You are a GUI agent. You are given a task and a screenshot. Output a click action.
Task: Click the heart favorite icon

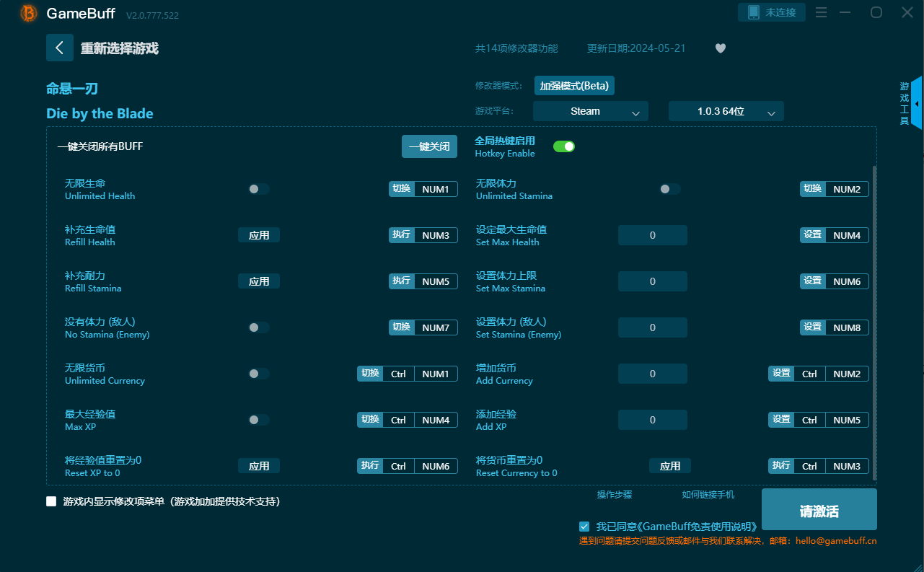pyautogui.click(x=721, y=48)
